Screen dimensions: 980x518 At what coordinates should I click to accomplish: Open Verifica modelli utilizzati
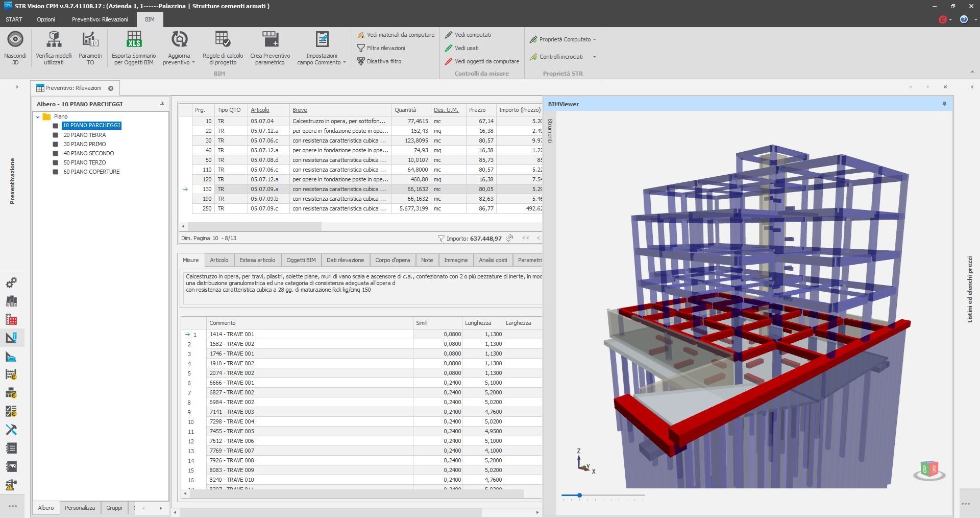[53, 47]
